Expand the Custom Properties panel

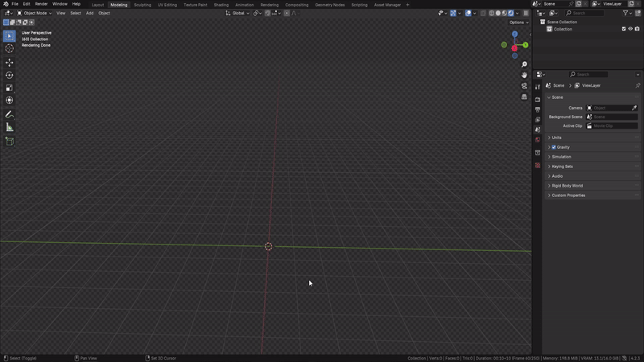click(x=592, y=195)
